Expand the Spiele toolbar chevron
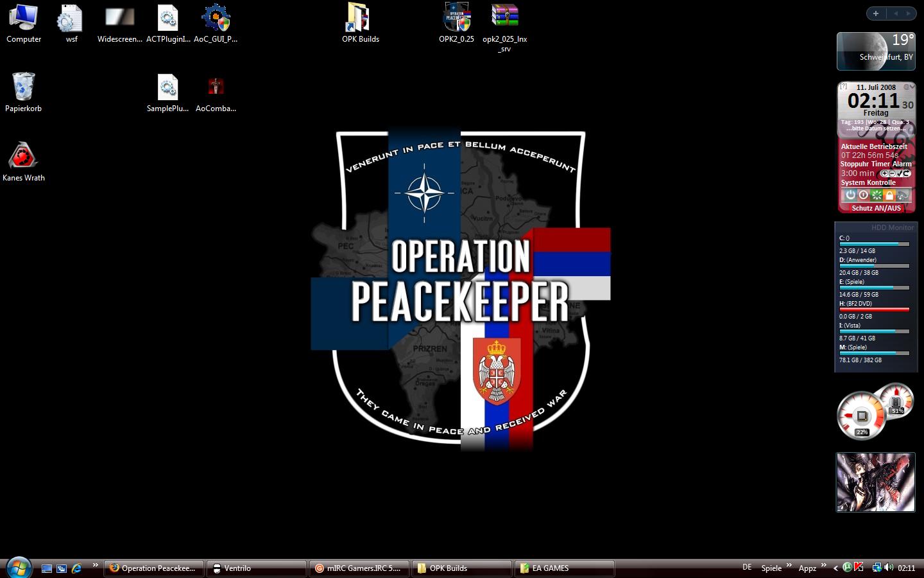 coord(789,565)
